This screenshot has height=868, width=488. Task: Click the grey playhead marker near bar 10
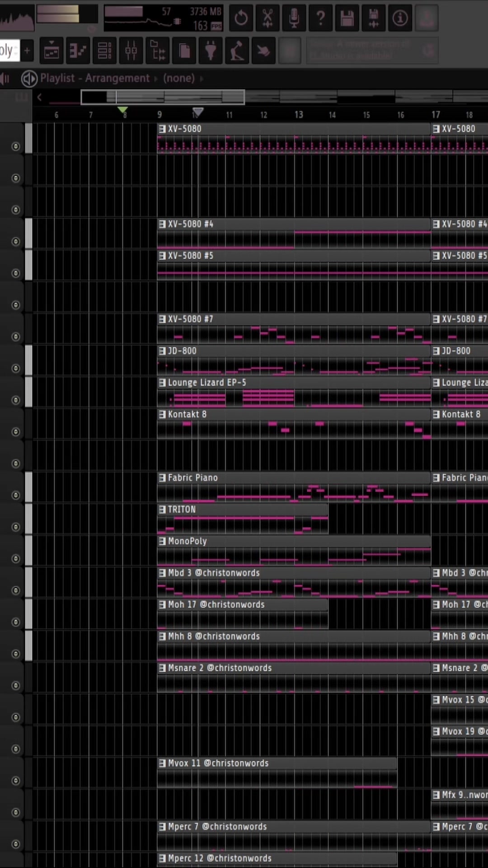pos(197,111)
